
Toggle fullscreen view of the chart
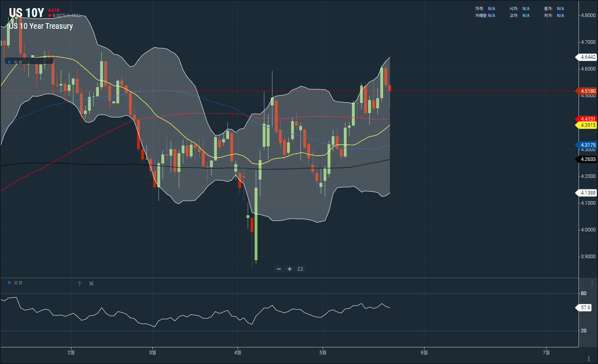(300, 269)
